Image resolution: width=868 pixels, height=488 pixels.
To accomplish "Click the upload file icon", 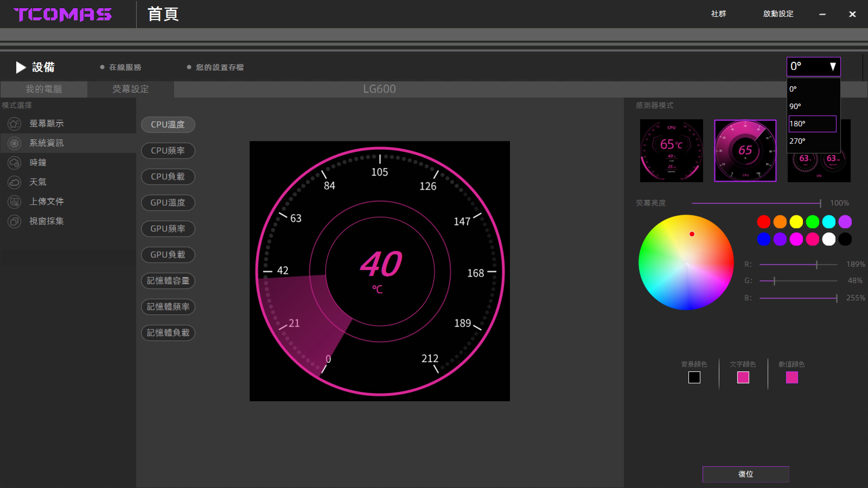I will (14, 202).
